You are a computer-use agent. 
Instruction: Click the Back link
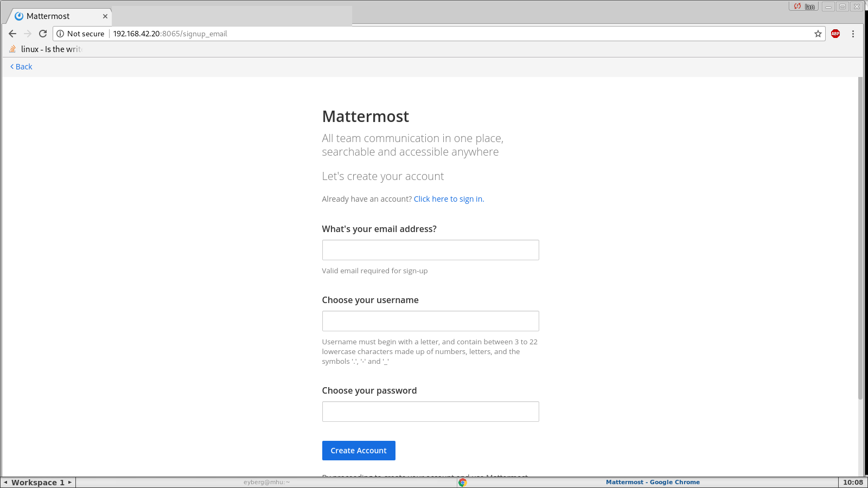click(x=21, y=67)
